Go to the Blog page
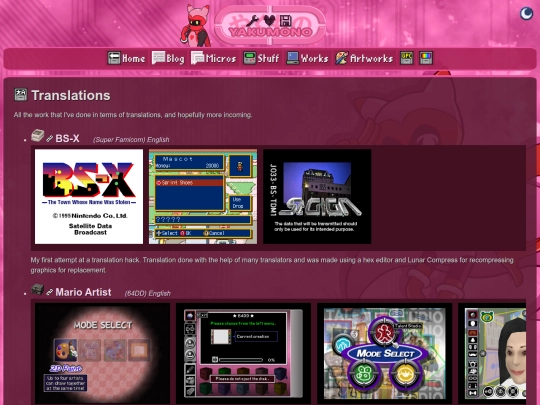Image resolution: width=540 pixels, height=405 pixels. [168, 58]
